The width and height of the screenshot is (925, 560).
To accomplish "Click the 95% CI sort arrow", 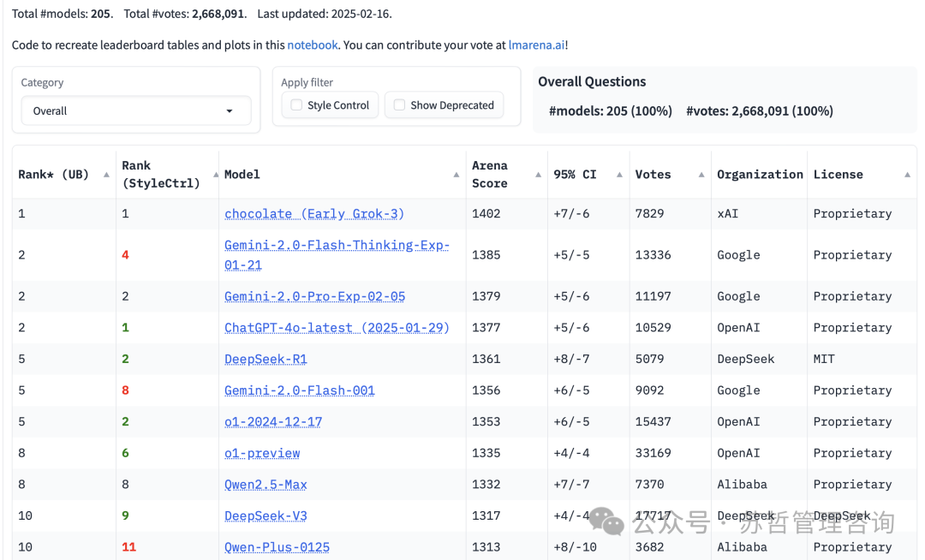I will coord(619,175).
